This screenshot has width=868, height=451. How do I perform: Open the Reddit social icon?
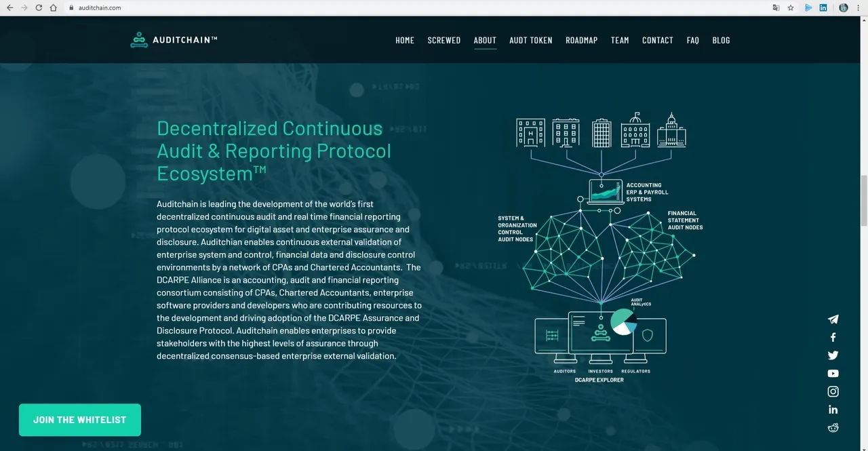(x=833, y=427)
